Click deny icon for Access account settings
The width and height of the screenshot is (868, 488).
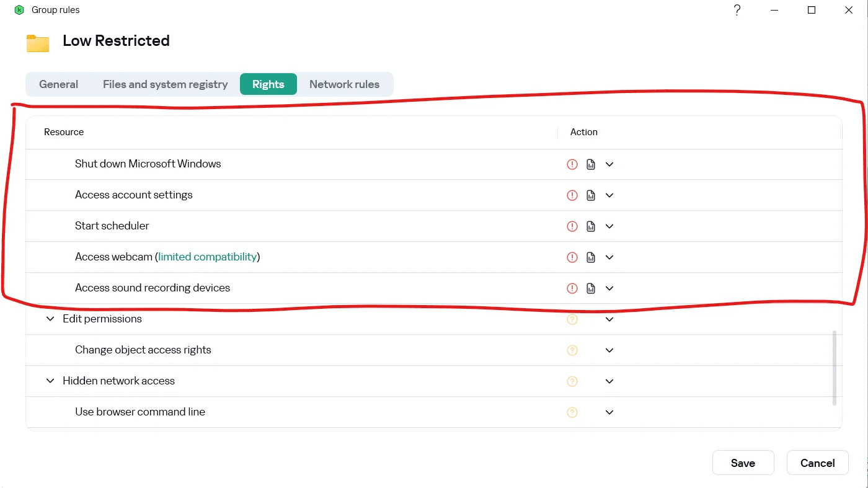coord(572,195)
